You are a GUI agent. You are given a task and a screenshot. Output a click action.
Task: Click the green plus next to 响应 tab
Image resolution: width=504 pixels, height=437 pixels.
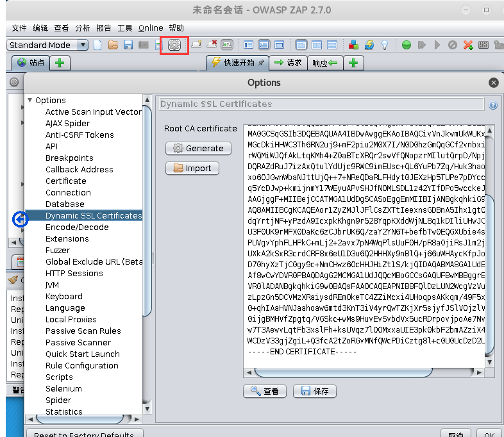coord(353,63)
